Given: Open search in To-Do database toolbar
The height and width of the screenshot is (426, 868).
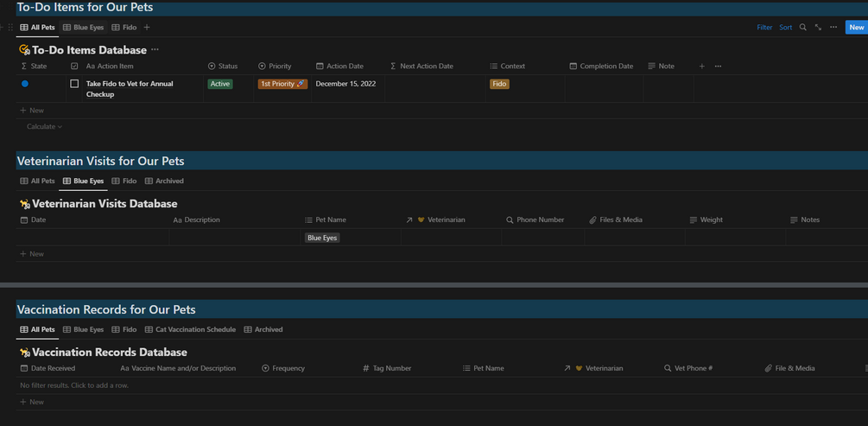Looking at the screenshot, I should click(x=802, y=27).
